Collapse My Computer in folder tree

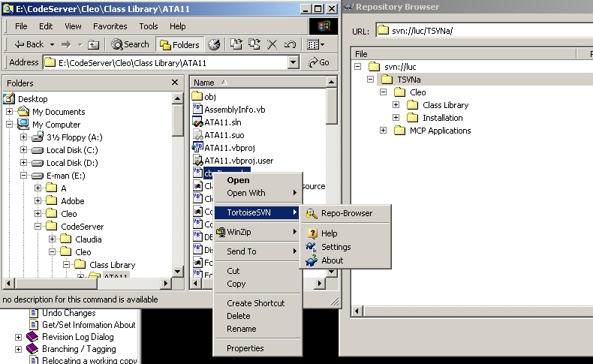click(10, 125)
